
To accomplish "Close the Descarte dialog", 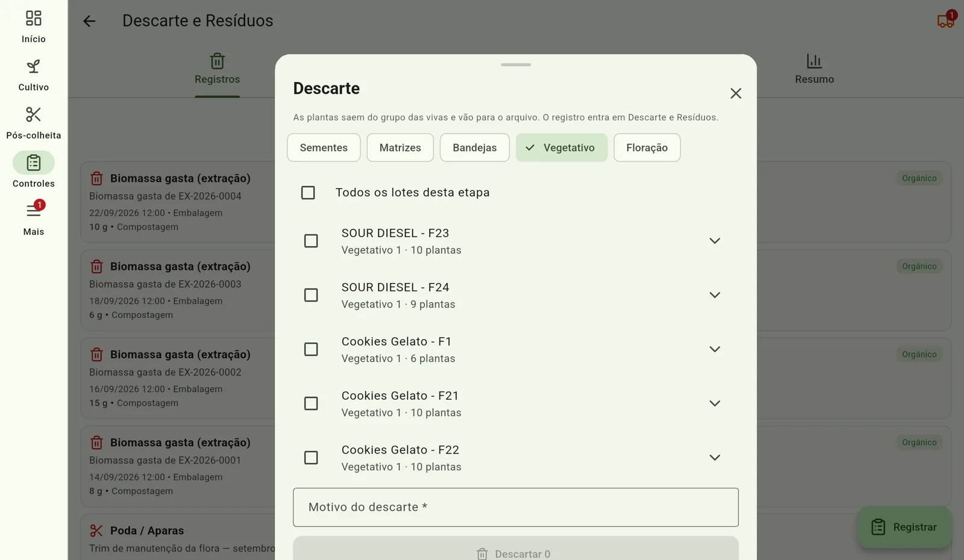I will click(736, 93).
